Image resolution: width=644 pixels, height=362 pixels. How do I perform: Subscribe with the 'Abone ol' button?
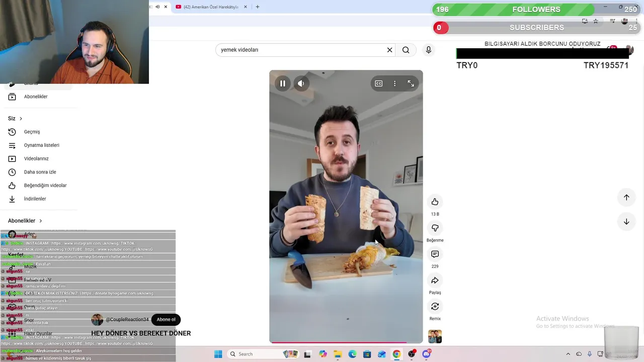click(166, 320)
